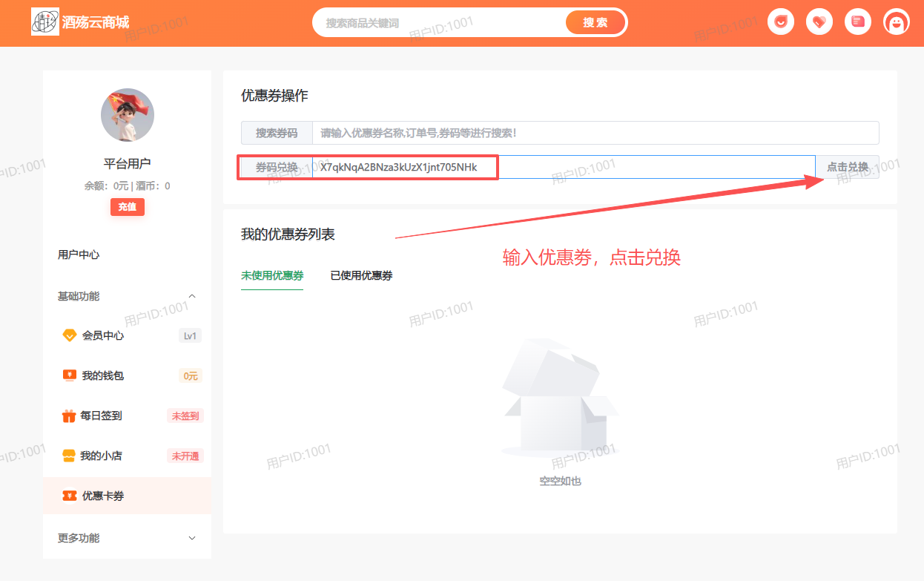Open the user account icon in top bar
This screenshot has height=581, width=924.
tap(896, 22)
